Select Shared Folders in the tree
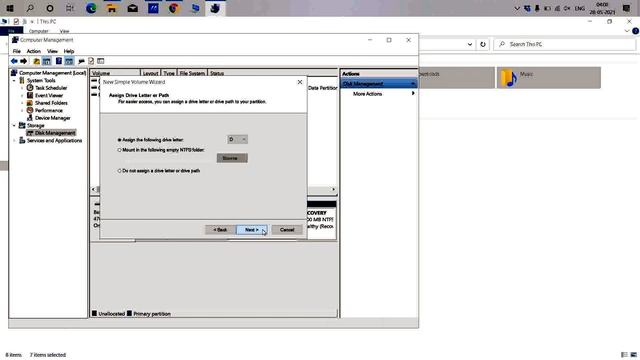This screenshot has height=360, width=640. [x=51, y=103]
